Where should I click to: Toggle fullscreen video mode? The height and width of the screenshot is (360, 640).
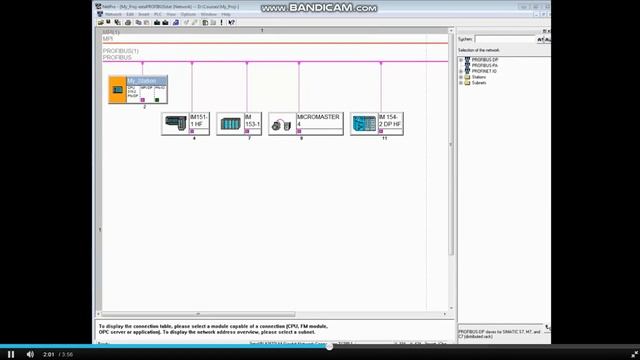click(x=634, y=354)
